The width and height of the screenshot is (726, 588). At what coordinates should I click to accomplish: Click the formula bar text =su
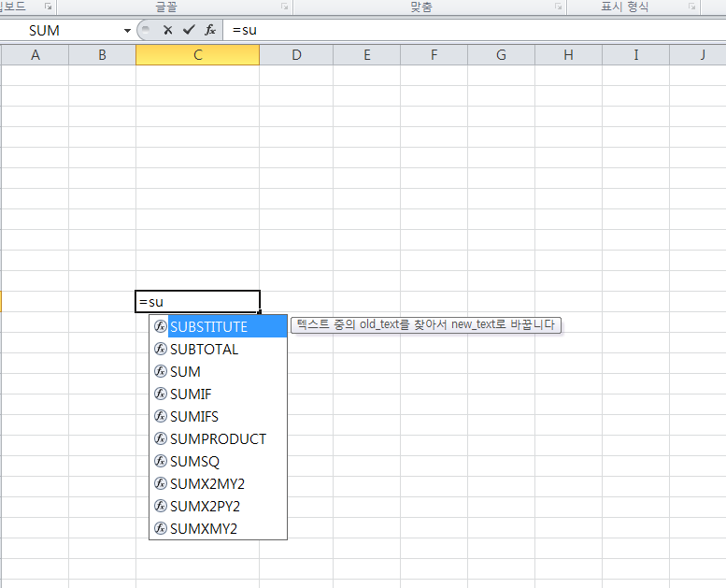click(245, 30)
